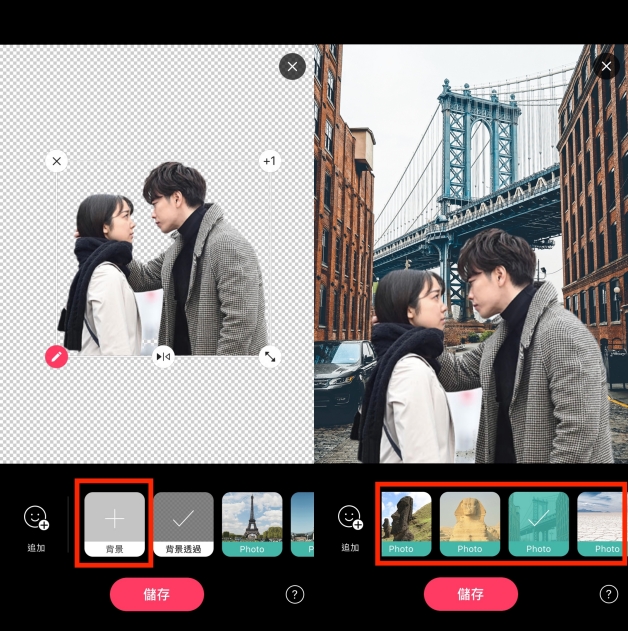
Task: Pick the white salt flat photo background
Action: point(600,522)
